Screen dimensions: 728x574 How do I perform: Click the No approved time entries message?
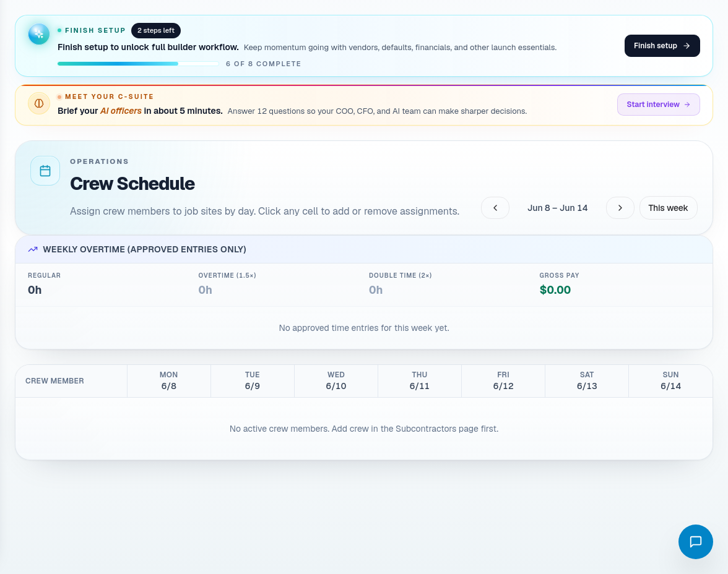364,328
